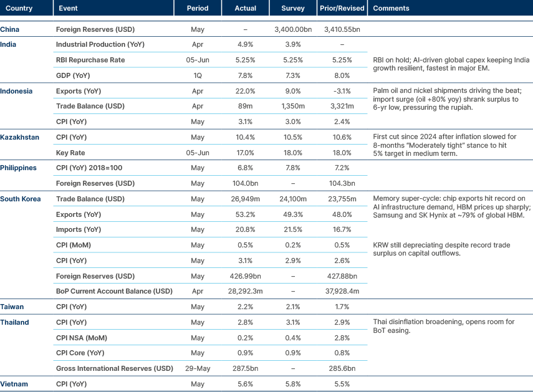Click Kazakhstan Key Rate actual 17.0%
This screenshot has width=533, height=392.
point(245,153)
